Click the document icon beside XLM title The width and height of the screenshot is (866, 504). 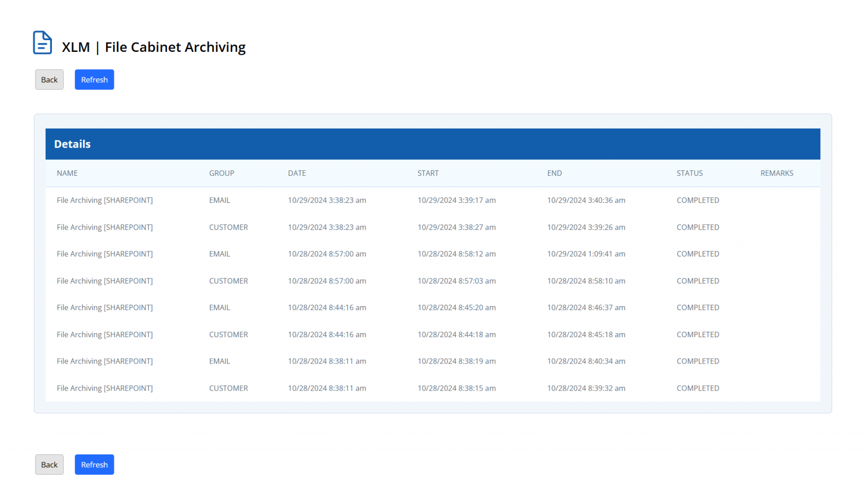[42, 43]
